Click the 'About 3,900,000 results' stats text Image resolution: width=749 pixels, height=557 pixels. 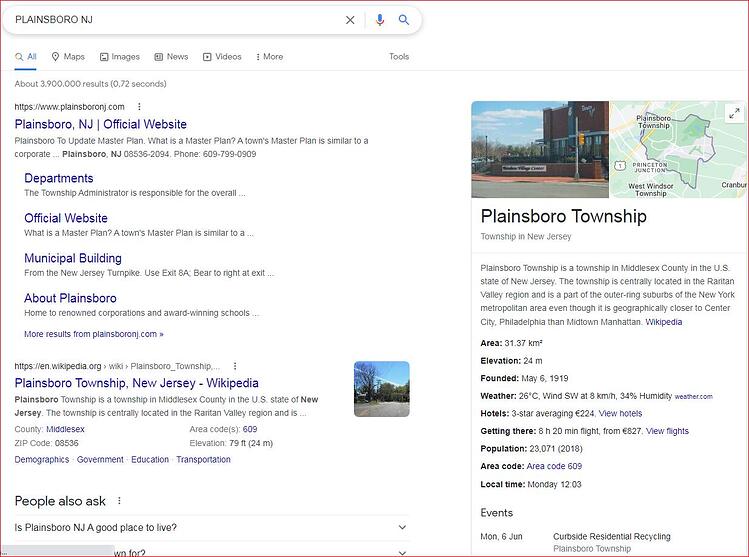(x=90, y=84)
